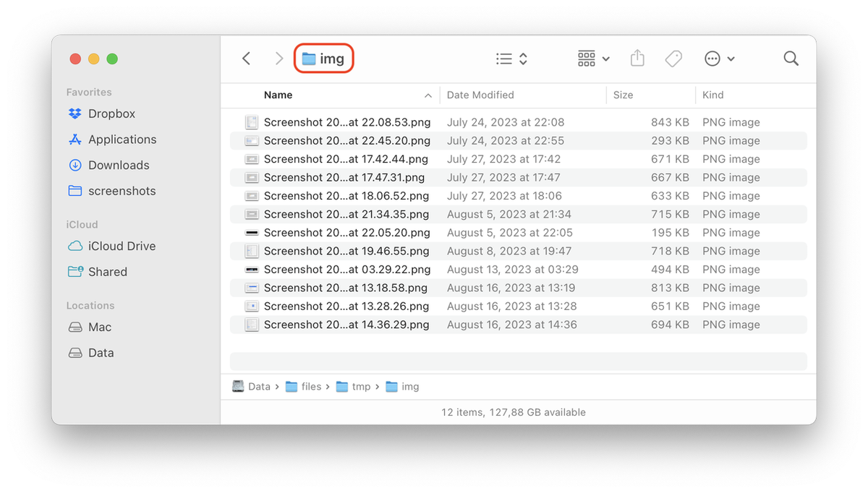This screenshot has height=493, width=868.
Task: Sort by the Name column header
Action: (x=278, y=95)
